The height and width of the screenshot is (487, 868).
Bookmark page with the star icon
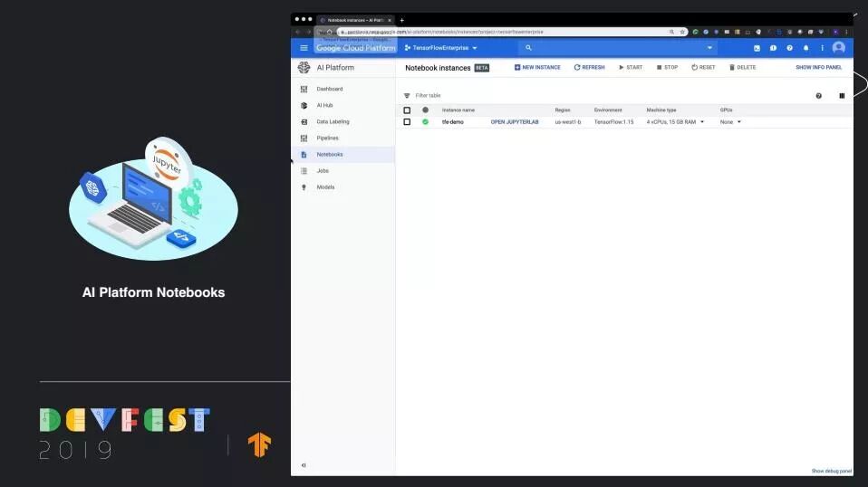(682, 32)
